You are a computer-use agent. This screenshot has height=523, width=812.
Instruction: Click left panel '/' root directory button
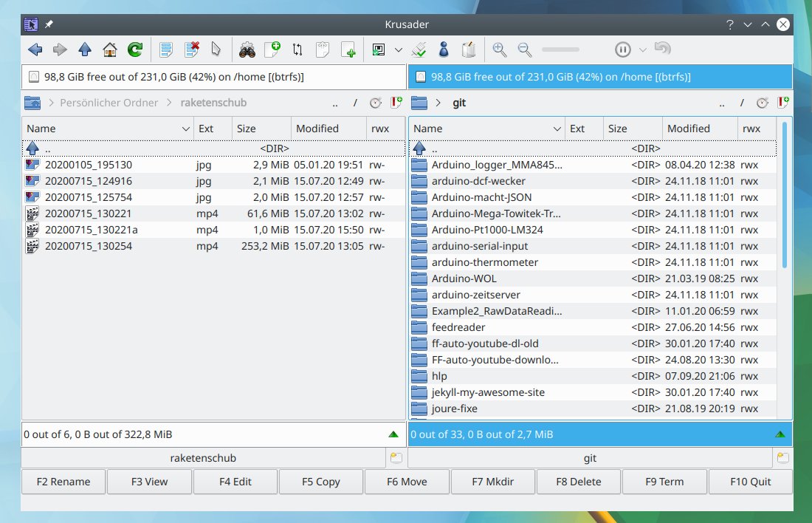(x=355, y=103)
